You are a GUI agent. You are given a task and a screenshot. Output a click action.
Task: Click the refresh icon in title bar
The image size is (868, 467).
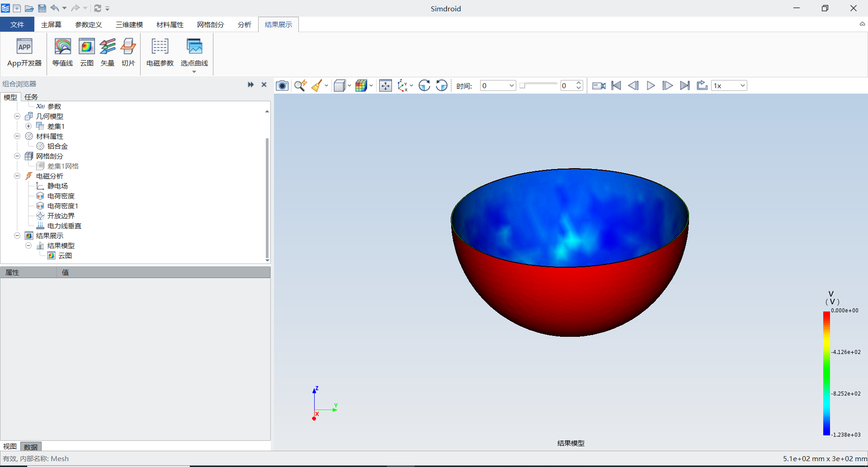pos(98,8)
